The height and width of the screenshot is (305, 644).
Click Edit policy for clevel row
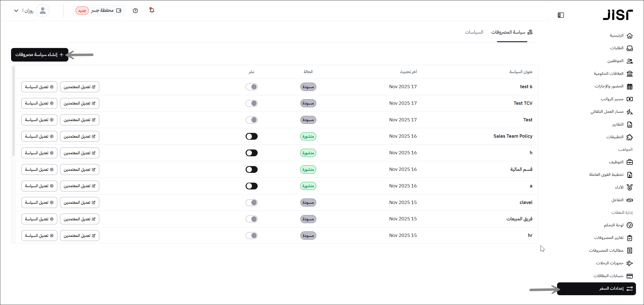39,202
